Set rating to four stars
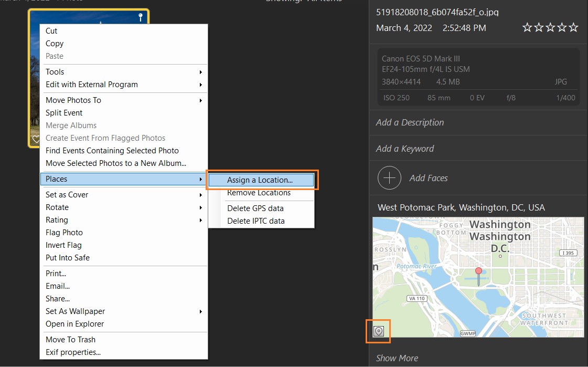Viewport: 588px width, 367px height. (x=562, y=27)
